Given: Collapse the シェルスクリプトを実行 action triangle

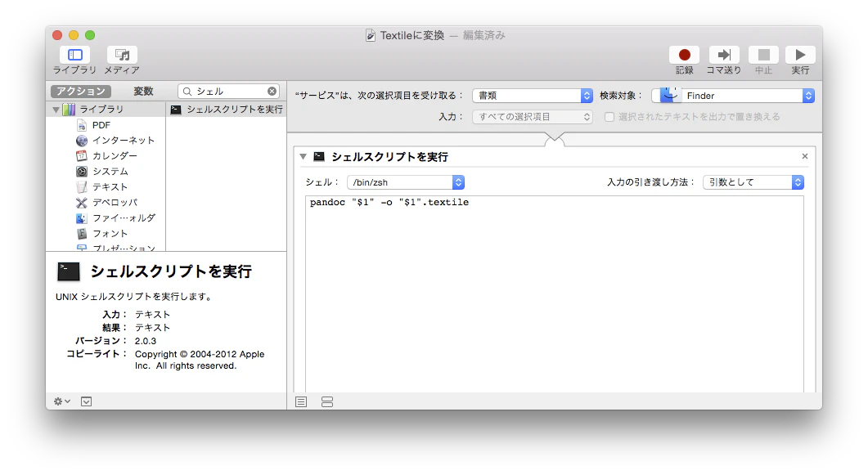Looking at the screenshot, I should pyautogui.click(x=303, y=156).
